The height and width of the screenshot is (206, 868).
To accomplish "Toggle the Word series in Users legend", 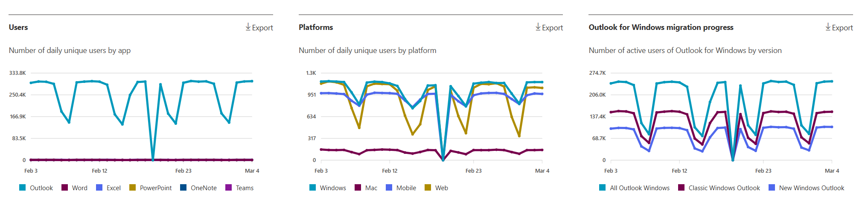I will (74, 188).
